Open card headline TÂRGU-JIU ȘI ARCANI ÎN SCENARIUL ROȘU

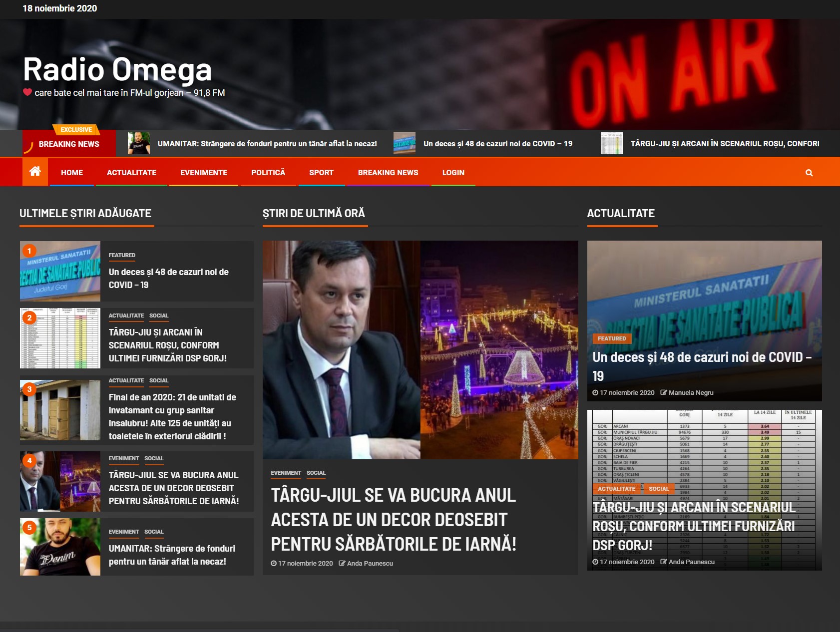[x=694, y=526]
